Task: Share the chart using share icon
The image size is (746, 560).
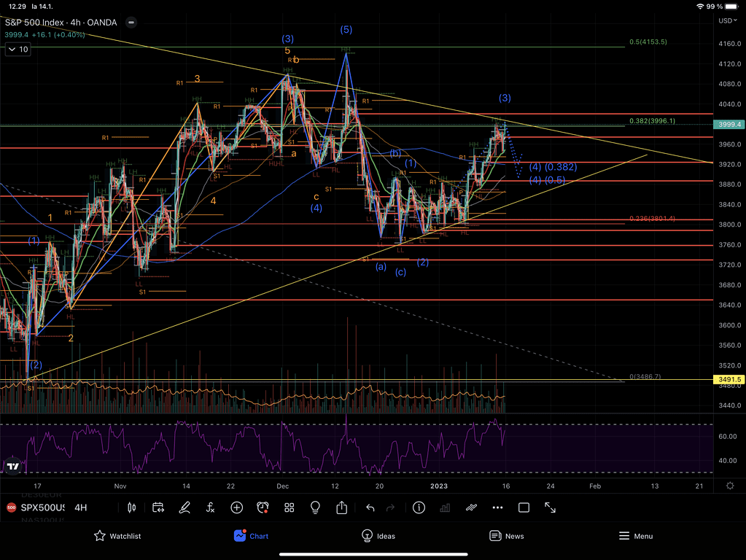Action: click(x=342, y=507)
